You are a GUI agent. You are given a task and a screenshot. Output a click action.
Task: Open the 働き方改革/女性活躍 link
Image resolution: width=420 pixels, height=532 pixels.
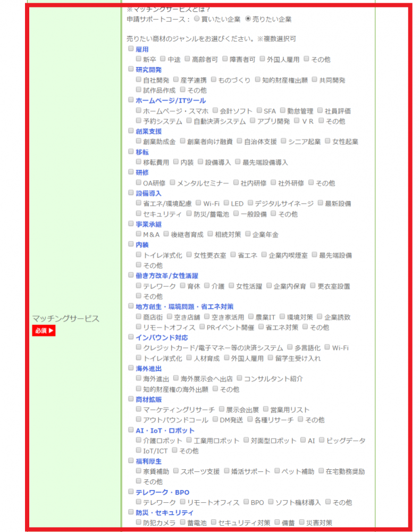pos(167,276)
